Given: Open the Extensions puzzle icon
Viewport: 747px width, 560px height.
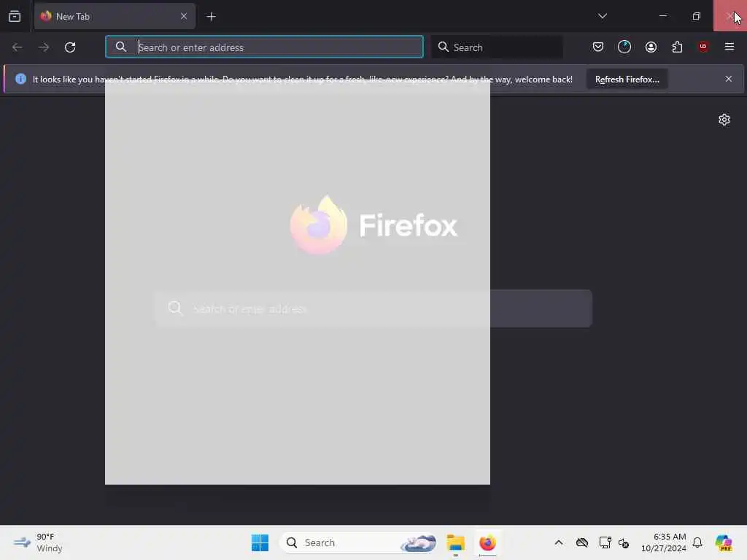Looking at the screenshot, I should point(677,47).
